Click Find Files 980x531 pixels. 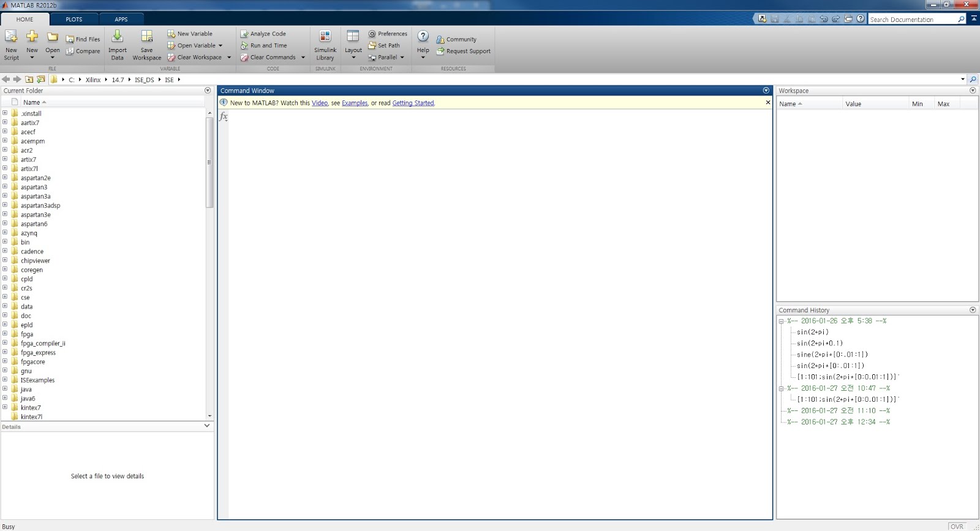pyautogui.click(x=83, y=39)
